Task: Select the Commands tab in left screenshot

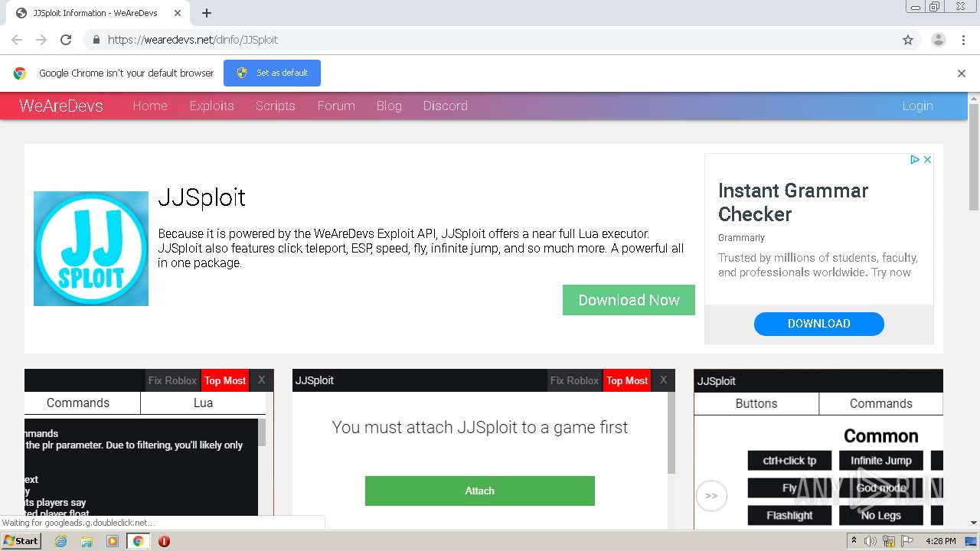Action: [78, 403]
